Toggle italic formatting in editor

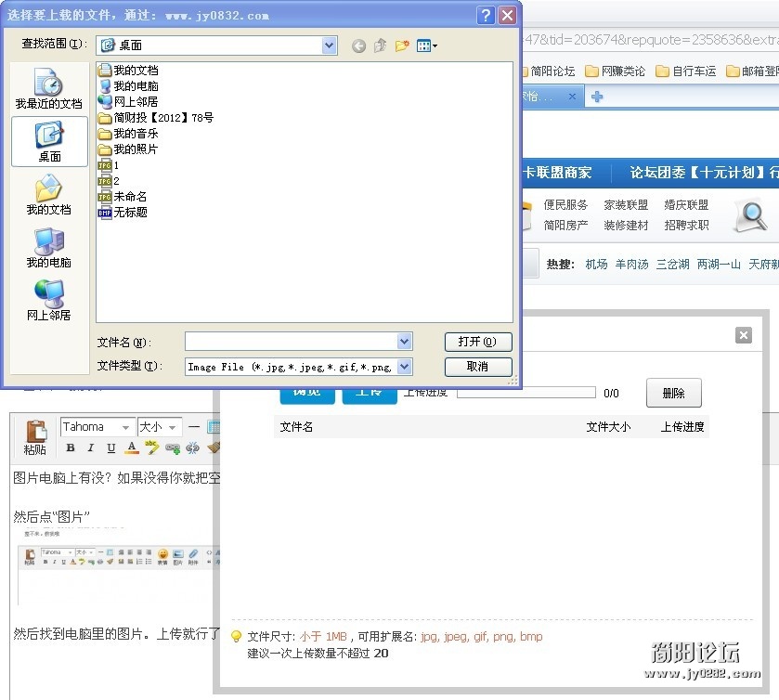pyautogui.click(x=90, y=447)
